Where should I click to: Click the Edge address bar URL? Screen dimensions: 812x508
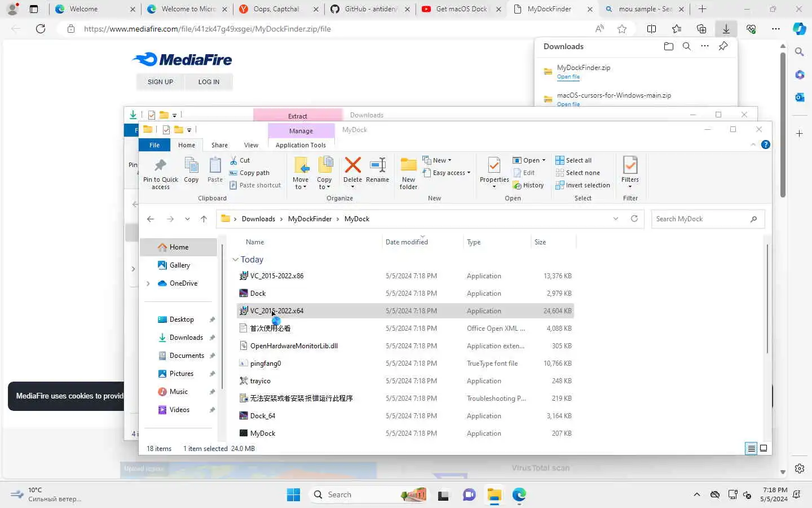coord(208,29)
